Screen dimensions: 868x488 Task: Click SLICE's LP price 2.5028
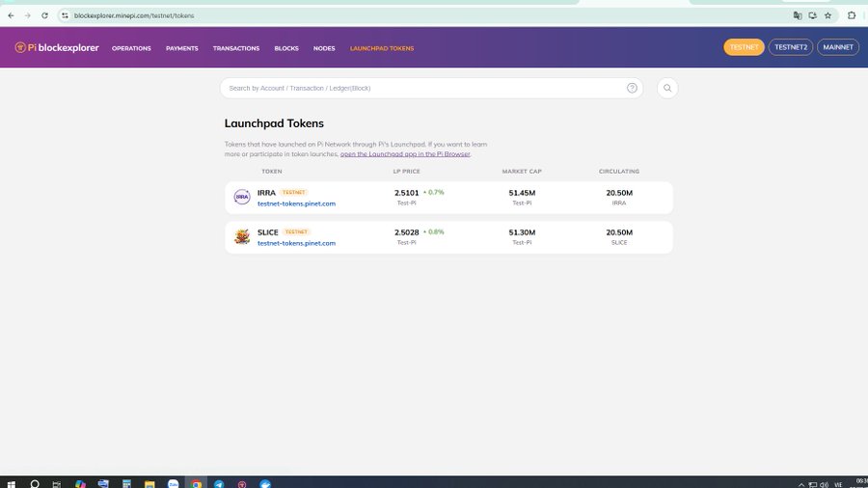tap(406, 232)
